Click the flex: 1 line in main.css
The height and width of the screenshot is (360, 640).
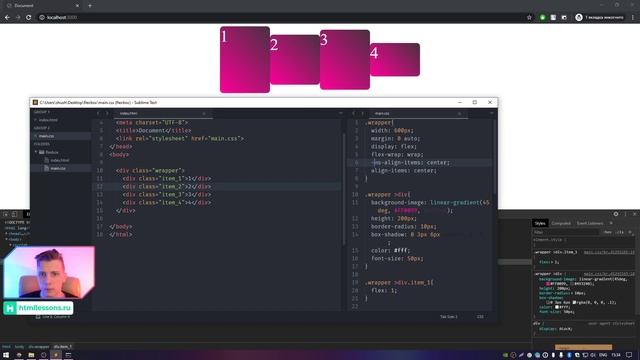point(384,291)
